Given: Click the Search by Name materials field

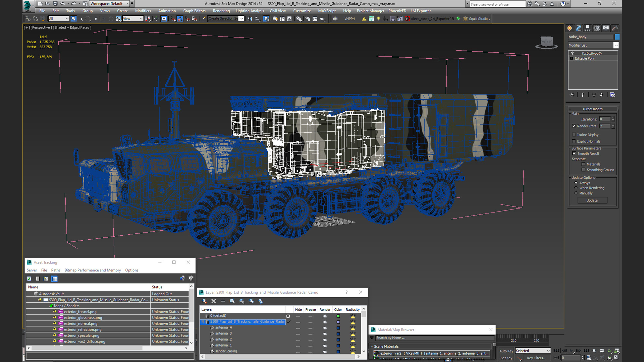Looking at the screenshot, I should (433, 338).
